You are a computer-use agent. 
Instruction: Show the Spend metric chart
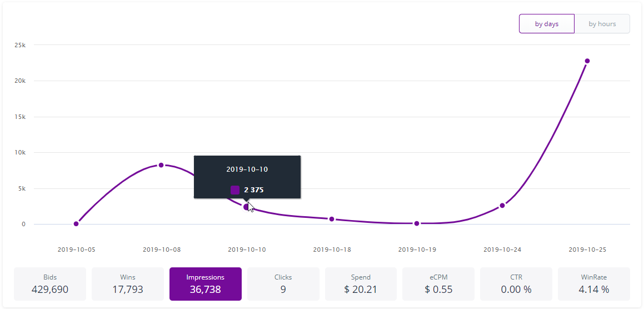361,283
